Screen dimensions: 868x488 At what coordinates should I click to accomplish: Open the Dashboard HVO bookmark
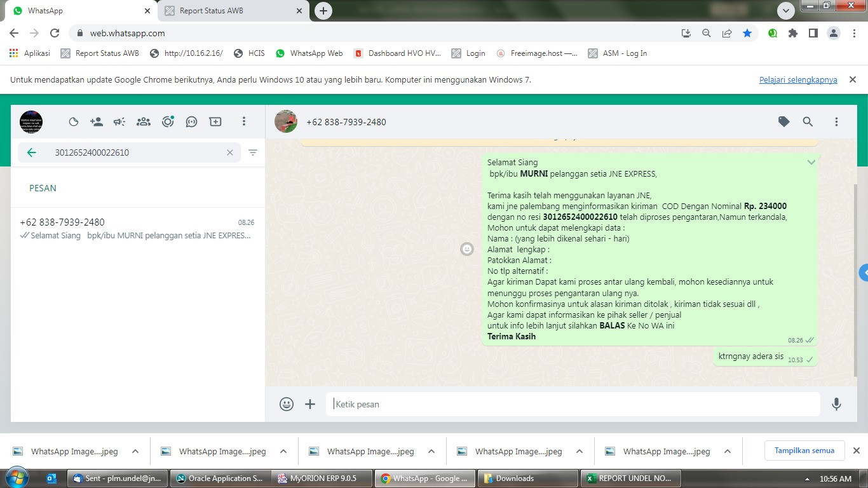[x=398, y=53]
